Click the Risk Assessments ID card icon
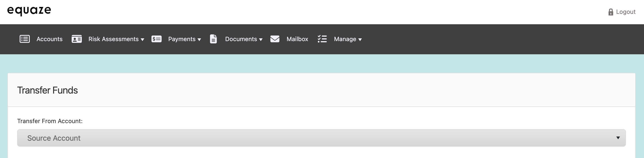The image size is (644, 158). 77,39
